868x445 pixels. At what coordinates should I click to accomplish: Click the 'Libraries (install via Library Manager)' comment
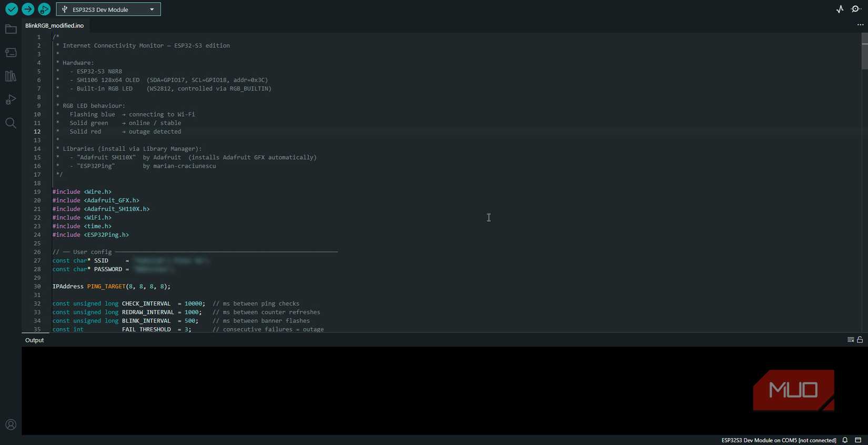(x=132, y=149)
